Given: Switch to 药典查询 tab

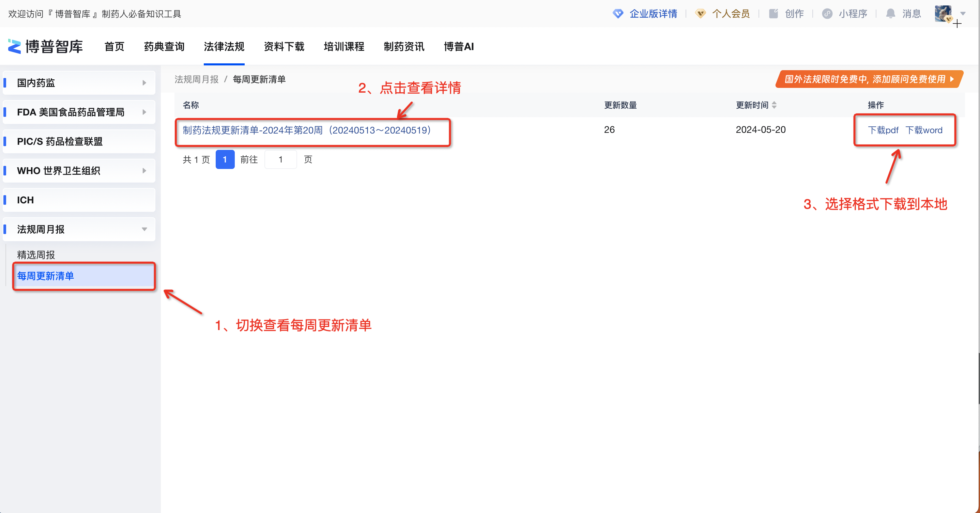Looking at the screenshot, I should point(164,46).
